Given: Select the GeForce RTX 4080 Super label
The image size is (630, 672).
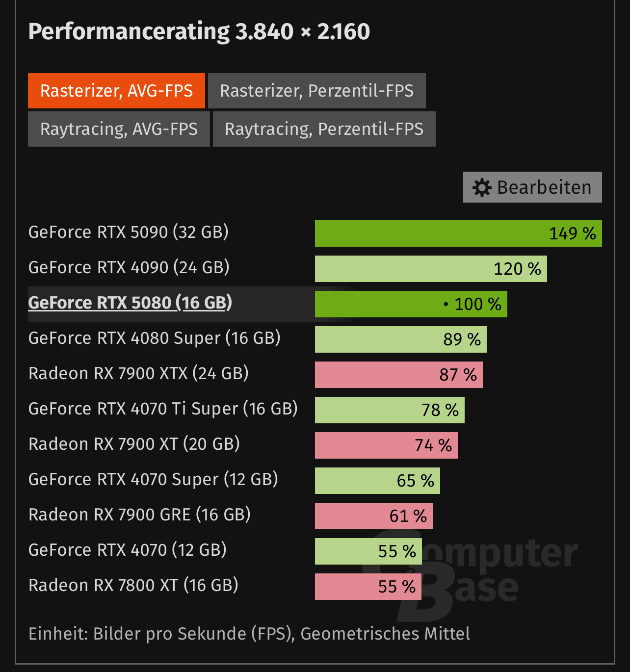Looking at the screenshot, I should tap(154, 338).
